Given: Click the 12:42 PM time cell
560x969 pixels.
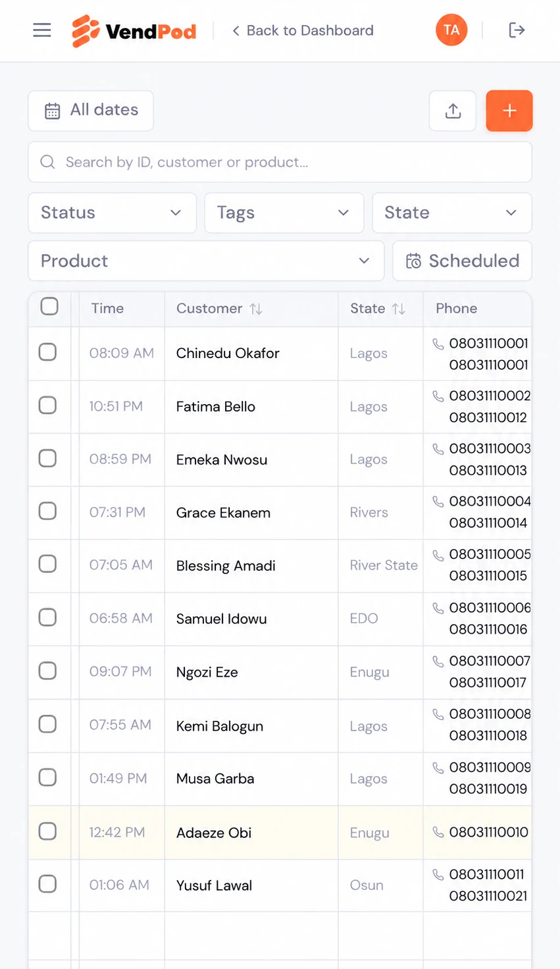Looking at the screenshot, I should (117, 832).
